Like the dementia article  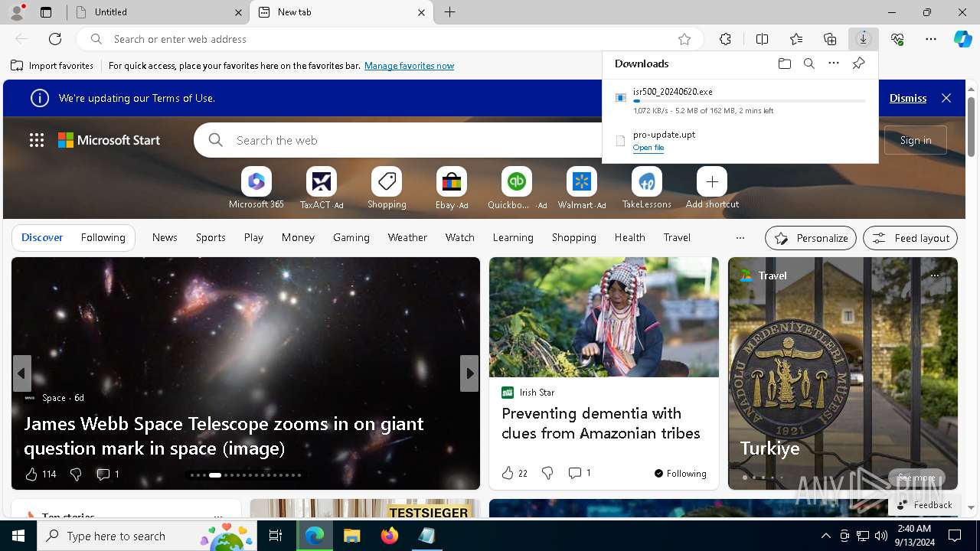[x=514, y=474]
